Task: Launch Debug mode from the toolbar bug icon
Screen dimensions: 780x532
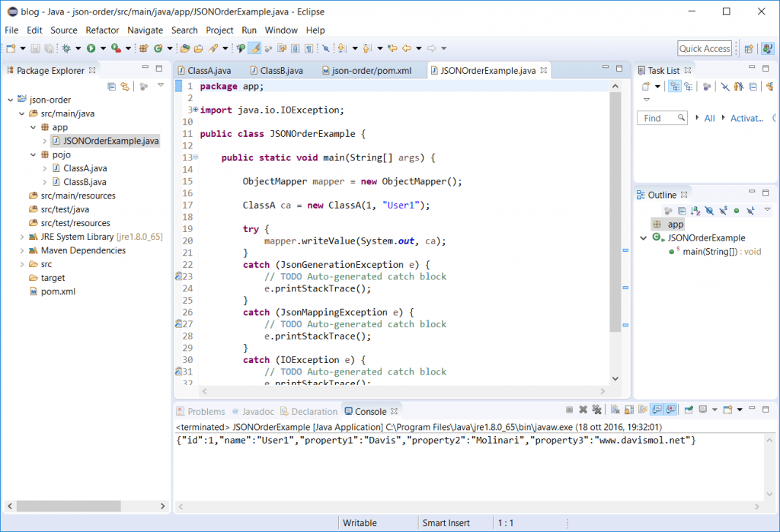Action: [66, 47]
